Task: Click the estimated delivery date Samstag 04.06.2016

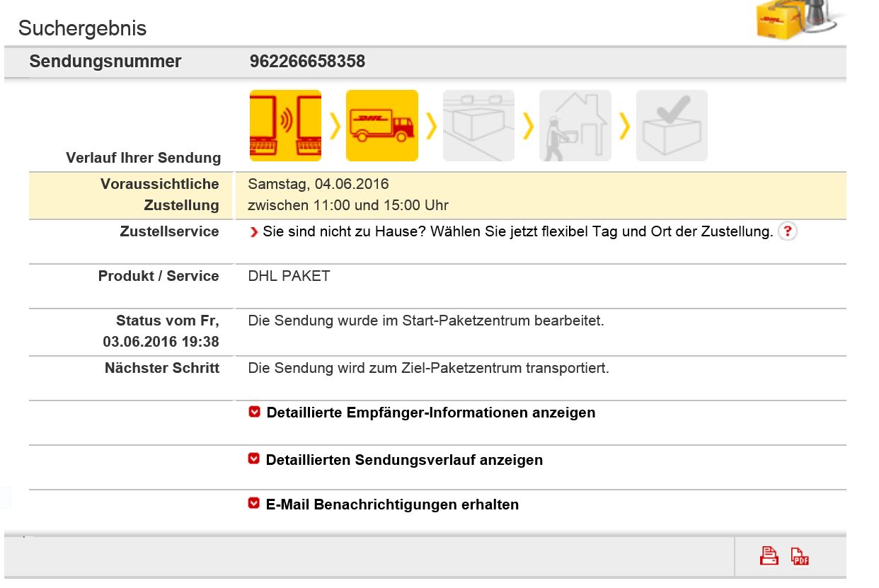Action: (x=318, y=184)
